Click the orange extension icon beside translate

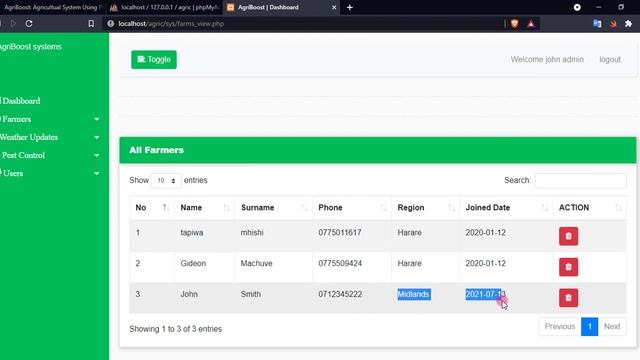pyautogui.click(x=613, y=24)
